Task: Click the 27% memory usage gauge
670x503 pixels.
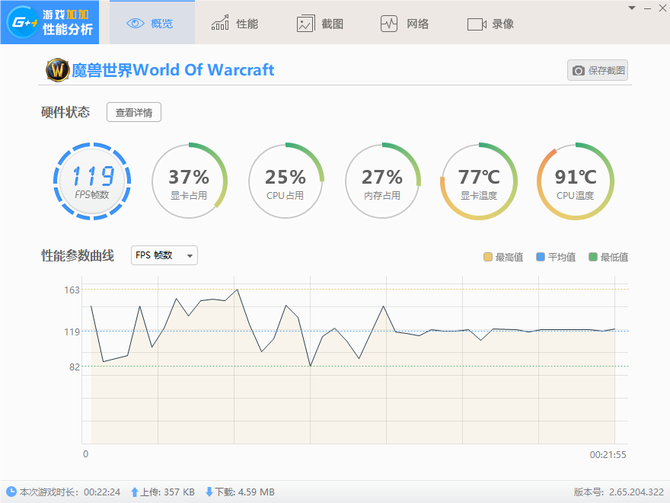Action: pyautogui.click(x=382, y=181)
